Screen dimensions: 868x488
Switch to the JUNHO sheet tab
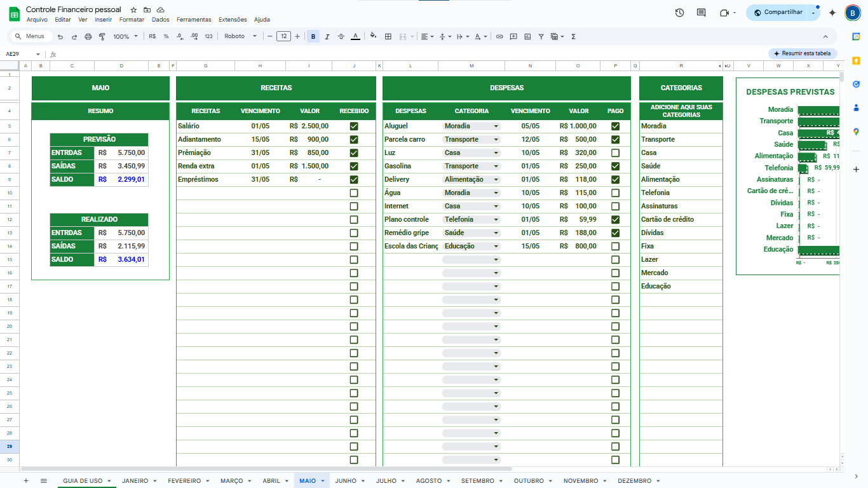(x=346, y=481)
